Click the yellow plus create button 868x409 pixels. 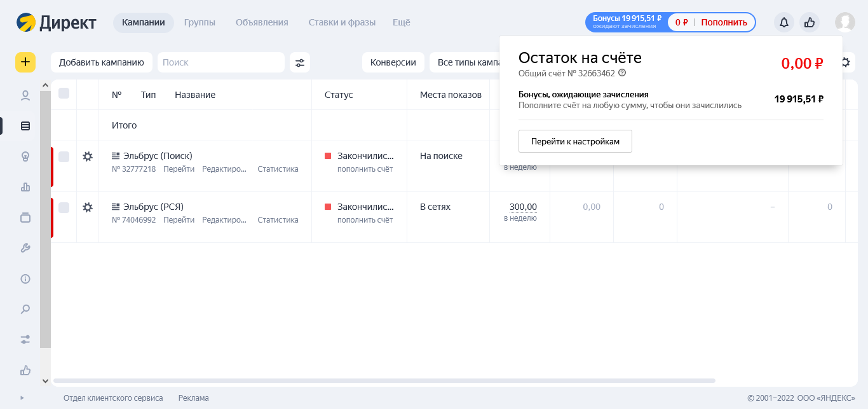pos(25,62)
